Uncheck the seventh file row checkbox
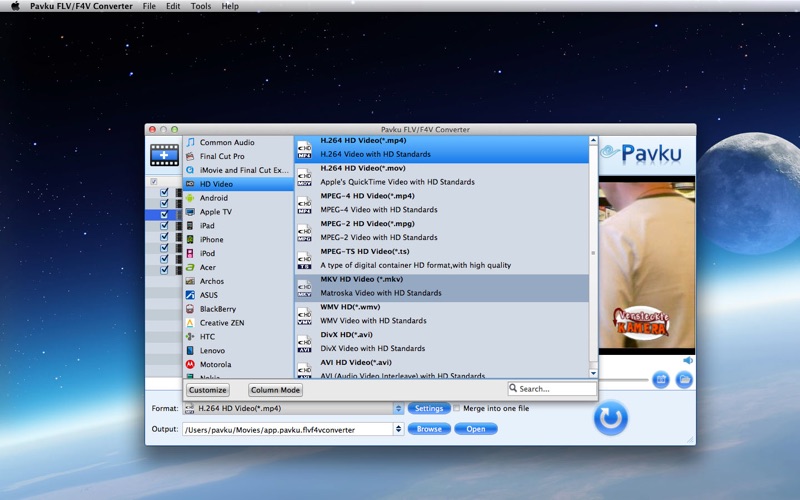This screenshot has height=500, width=800. (x=164, y=259)
